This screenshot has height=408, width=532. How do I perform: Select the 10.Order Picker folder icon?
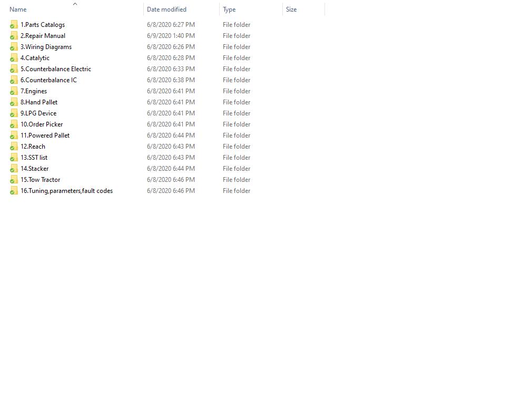[14, 124]
